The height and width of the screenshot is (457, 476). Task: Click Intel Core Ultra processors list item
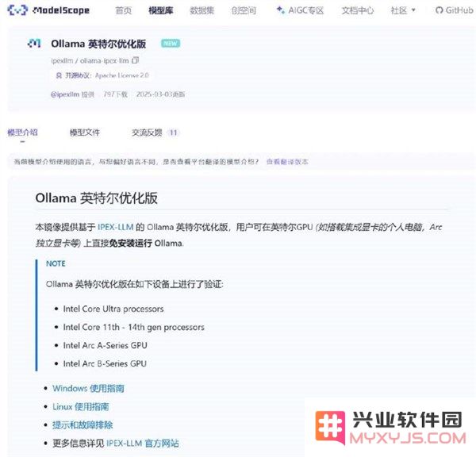tap(113, 309)
